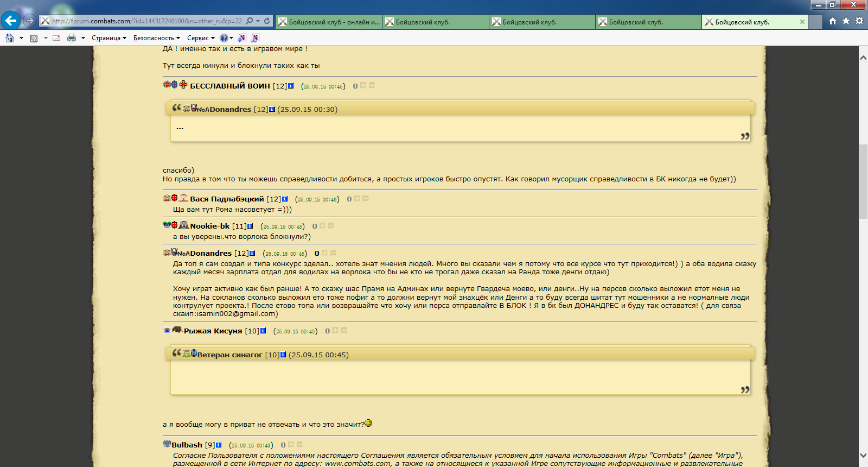Click plus rating on Bulbash post

[x=291, y=444]
